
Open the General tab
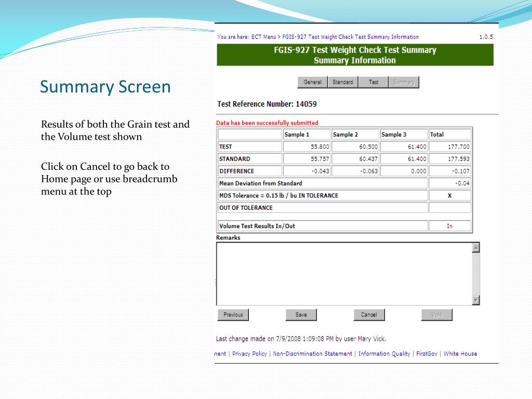click(312, 82)
